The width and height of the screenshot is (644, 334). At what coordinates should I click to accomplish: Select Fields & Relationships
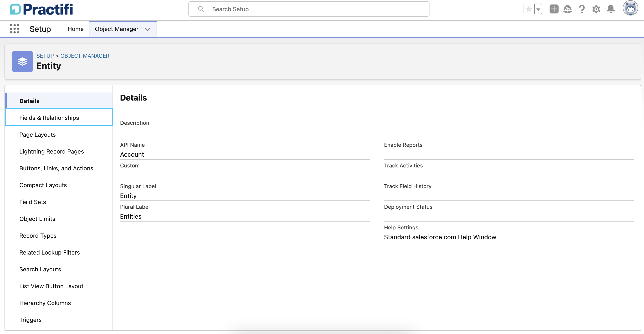coord(49,117)
